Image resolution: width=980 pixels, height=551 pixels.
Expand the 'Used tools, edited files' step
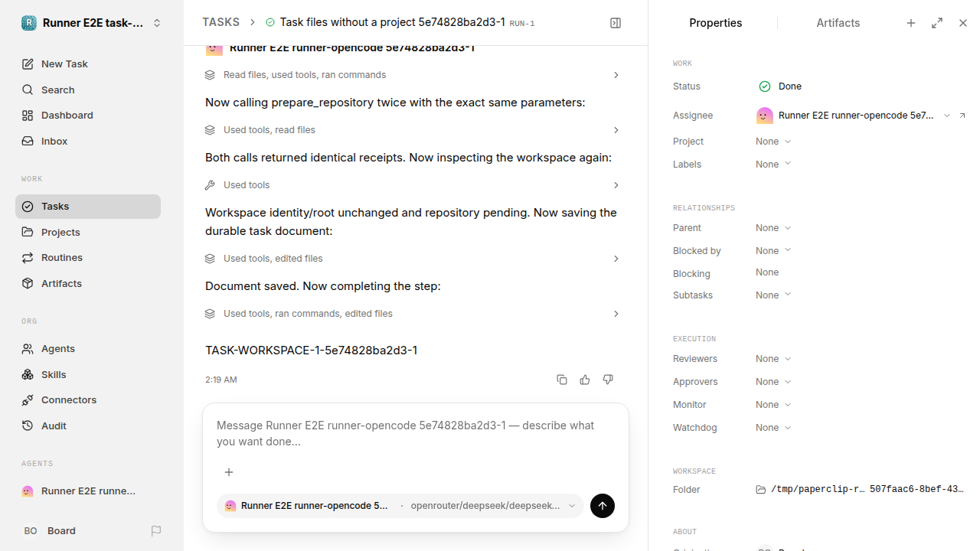point(413,259)
